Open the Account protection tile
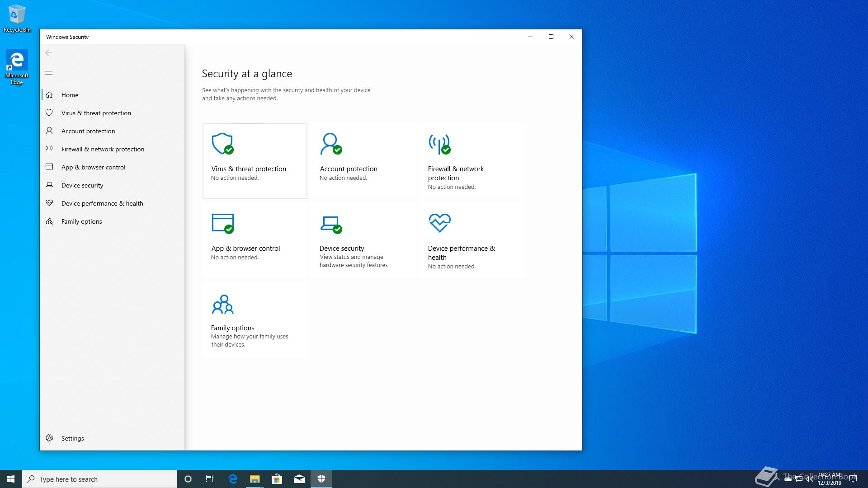Viewport: 868px width, 488px height. (x=363, y=161)
